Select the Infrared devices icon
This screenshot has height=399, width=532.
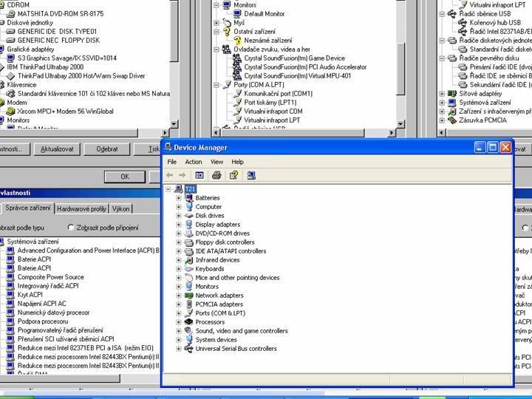pos(189,260)
